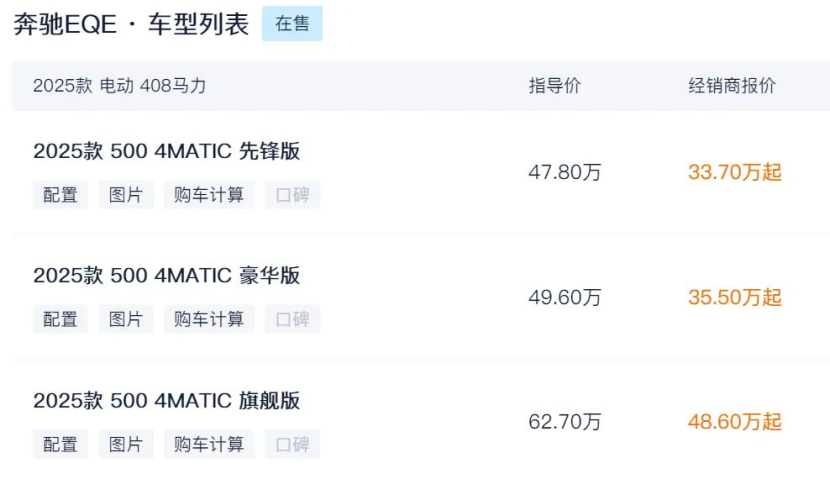This screenshot has width=830, height=479.
Task: Open 配置 for the 旗舰版 model
Action: point(60,444)
